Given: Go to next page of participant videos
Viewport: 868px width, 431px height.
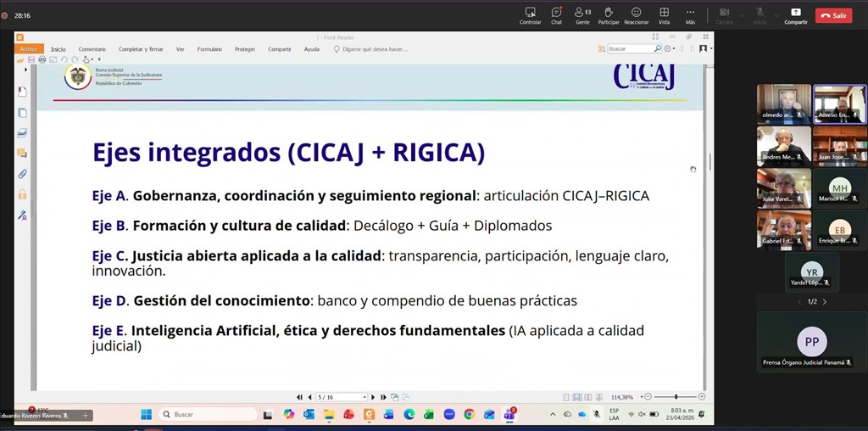Looking at the screenshot, I should pos(825,302).
